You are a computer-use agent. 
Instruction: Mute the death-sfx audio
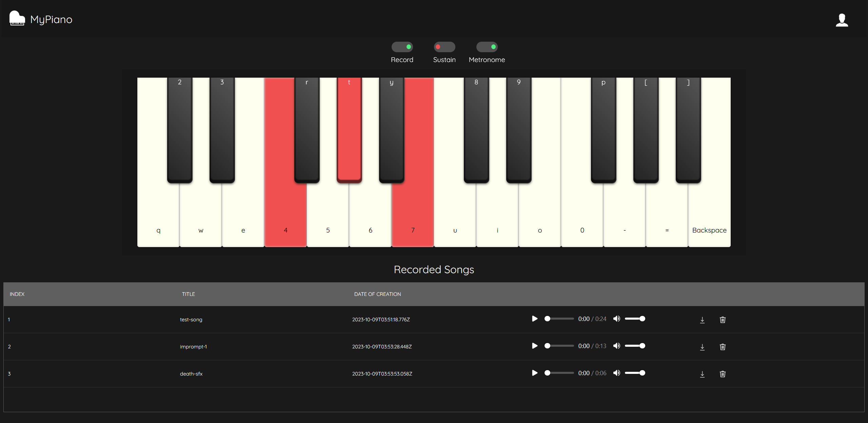click(x=617, y=373)
